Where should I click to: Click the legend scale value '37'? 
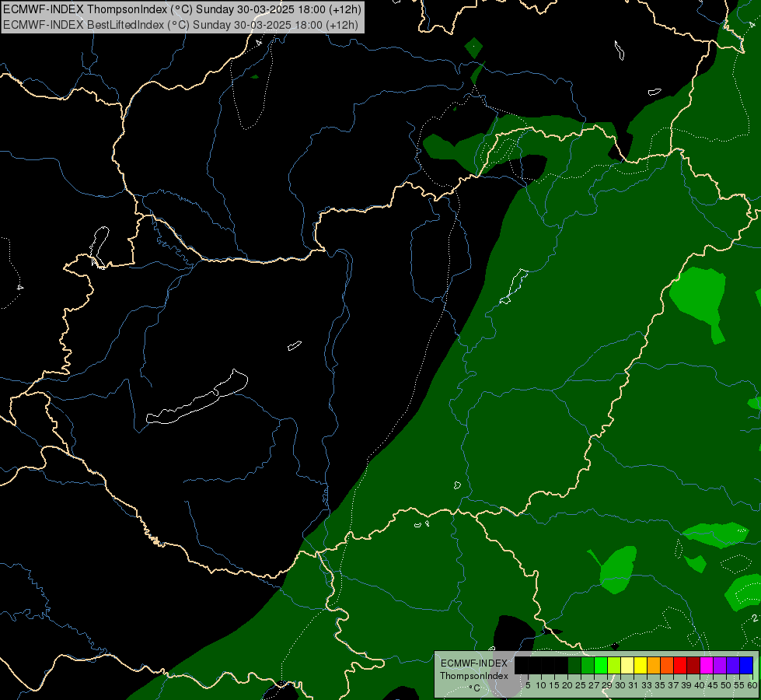673,685
